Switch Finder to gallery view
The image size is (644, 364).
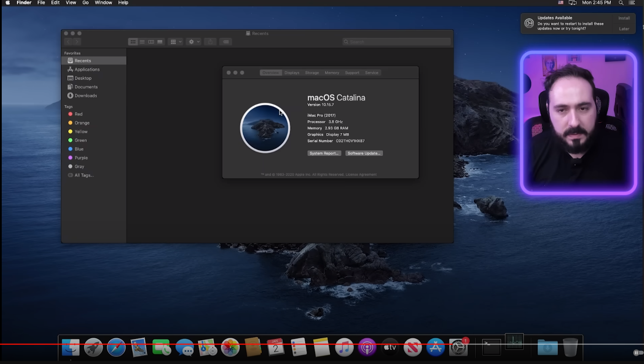pyautogui.click(x=160, y=42)
